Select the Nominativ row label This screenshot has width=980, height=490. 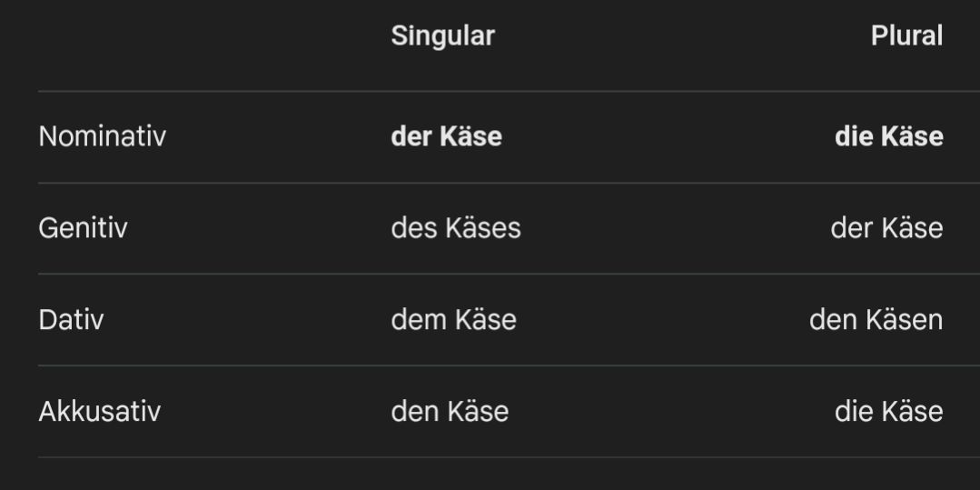tap(102, 137)
